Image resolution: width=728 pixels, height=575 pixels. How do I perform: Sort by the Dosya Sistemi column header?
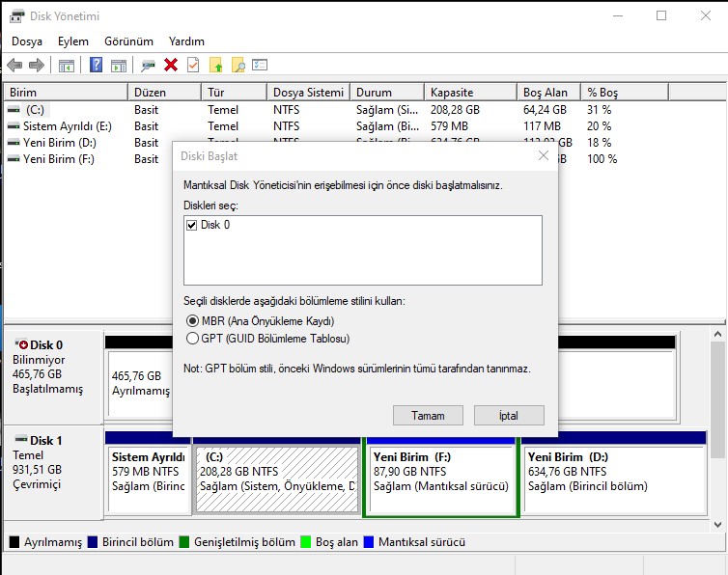pos(308,93)
